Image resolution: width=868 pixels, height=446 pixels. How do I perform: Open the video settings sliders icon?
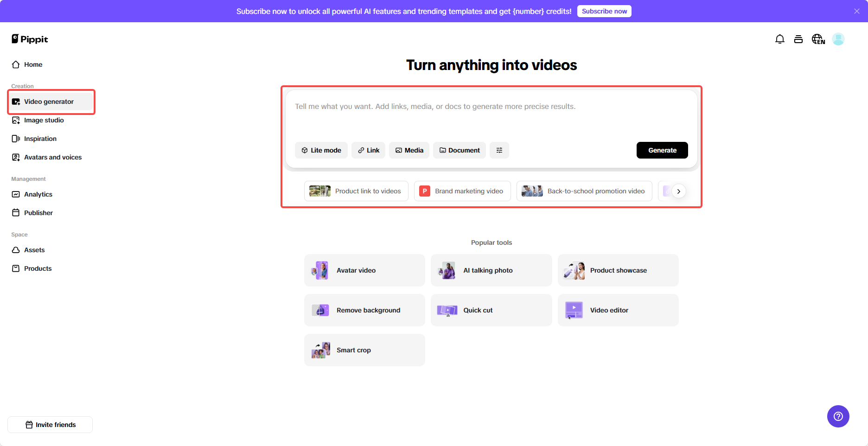pos(499,150)
